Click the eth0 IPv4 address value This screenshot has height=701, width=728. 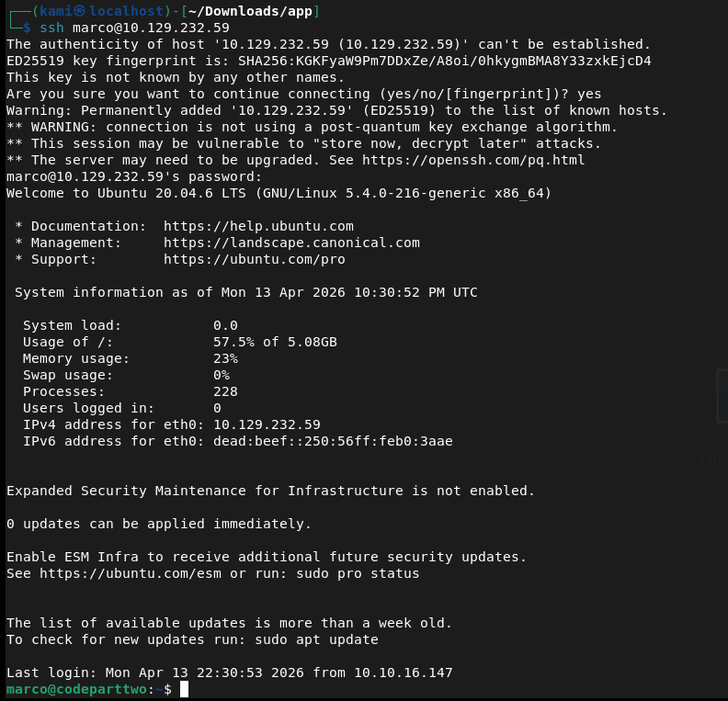point(267,424)
